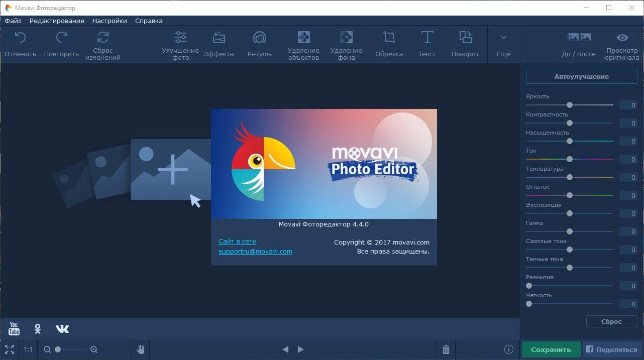
Task: Click Сброс изменений reset changes icon
Action: pos(102,37)
